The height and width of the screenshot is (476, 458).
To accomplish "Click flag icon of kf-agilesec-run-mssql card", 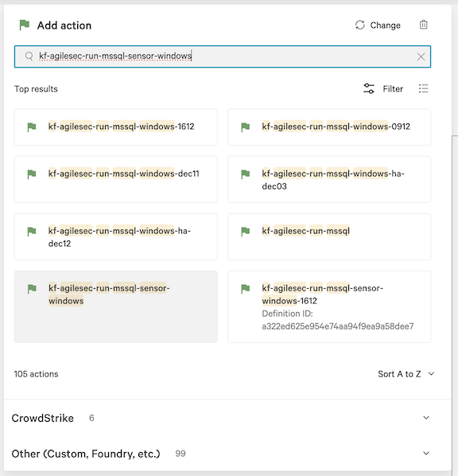I will click(x=245, y=232).
